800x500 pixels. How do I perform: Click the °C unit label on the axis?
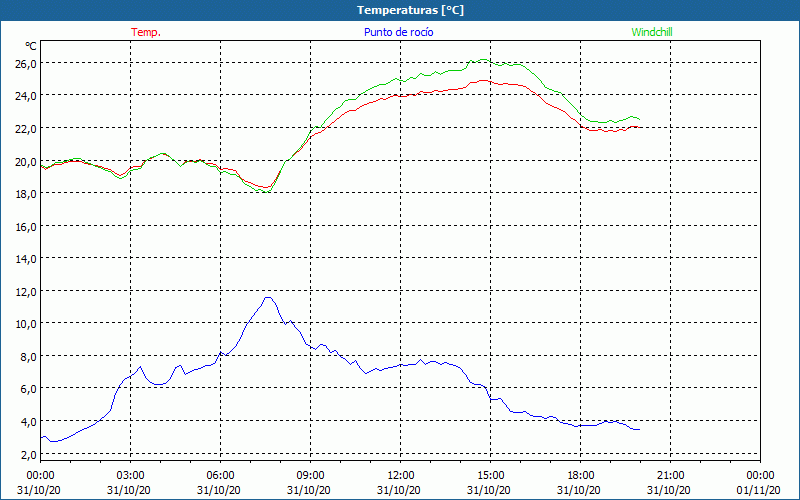(x=31, y=46)
